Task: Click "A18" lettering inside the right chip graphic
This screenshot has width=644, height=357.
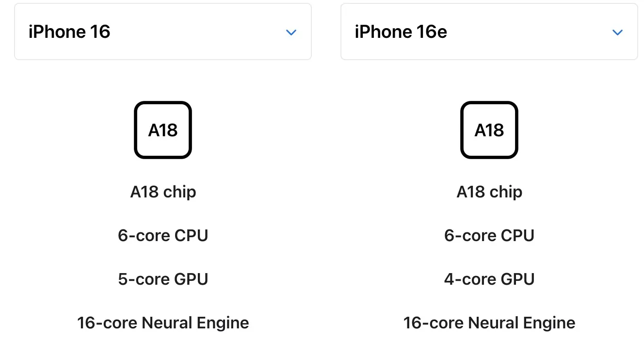Action: pyautogui.click(x=489, y=130)
